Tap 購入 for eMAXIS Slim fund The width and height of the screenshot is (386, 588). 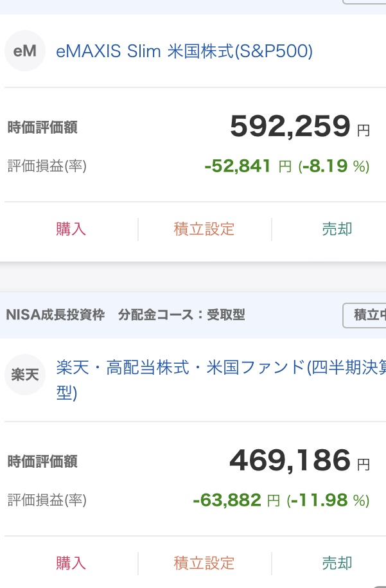pos(71,229)
